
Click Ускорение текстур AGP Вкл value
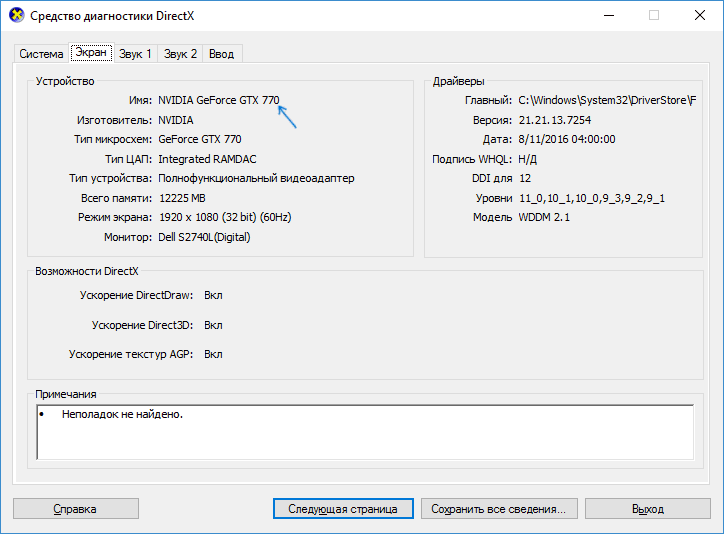(213, 354)
